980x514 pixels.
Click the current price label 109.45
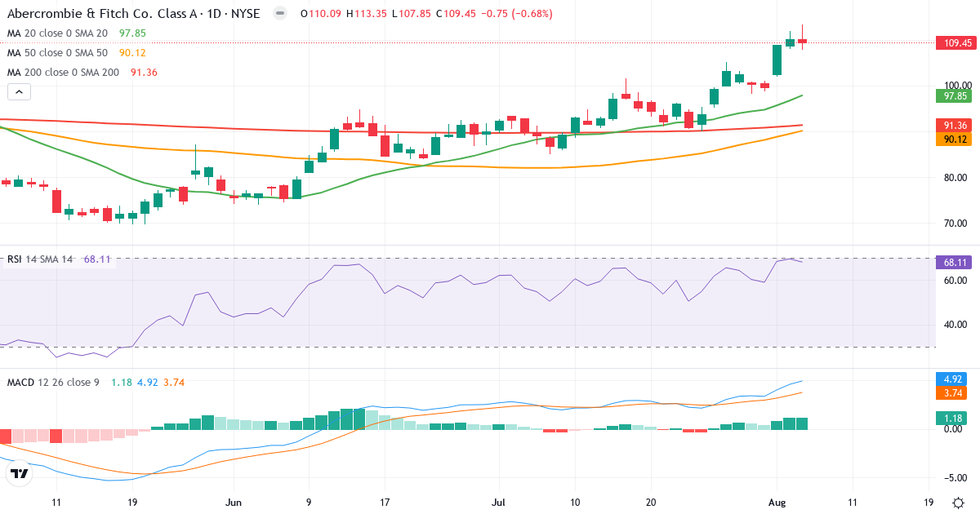956,42
